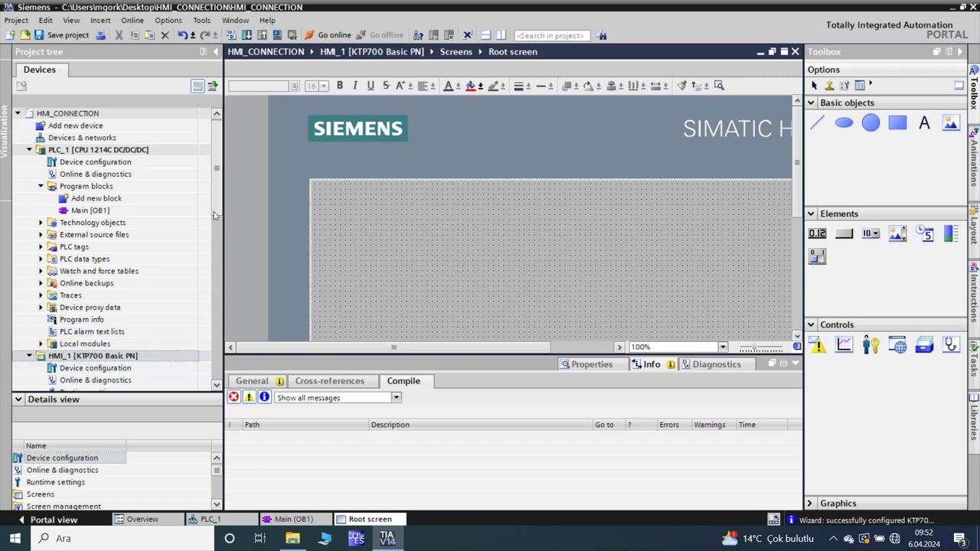Open the 100% zoom level dropdown

tap(723, 347)
